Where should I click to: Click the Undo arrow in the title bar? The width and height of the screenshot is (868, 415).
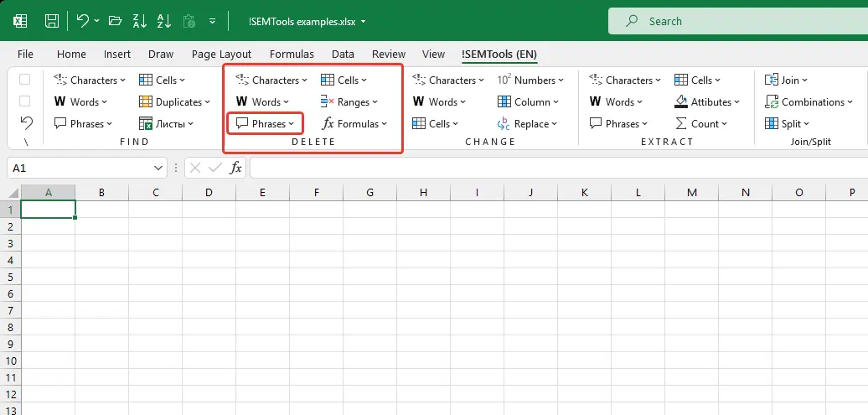(x=82, y=21)
